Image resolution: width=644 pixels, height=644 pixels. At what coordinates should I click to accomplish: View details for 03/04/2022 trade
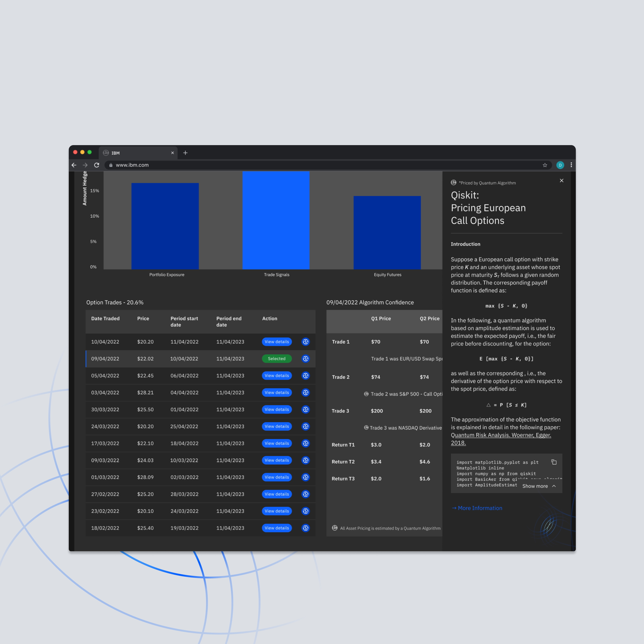[x=277, y=393]
